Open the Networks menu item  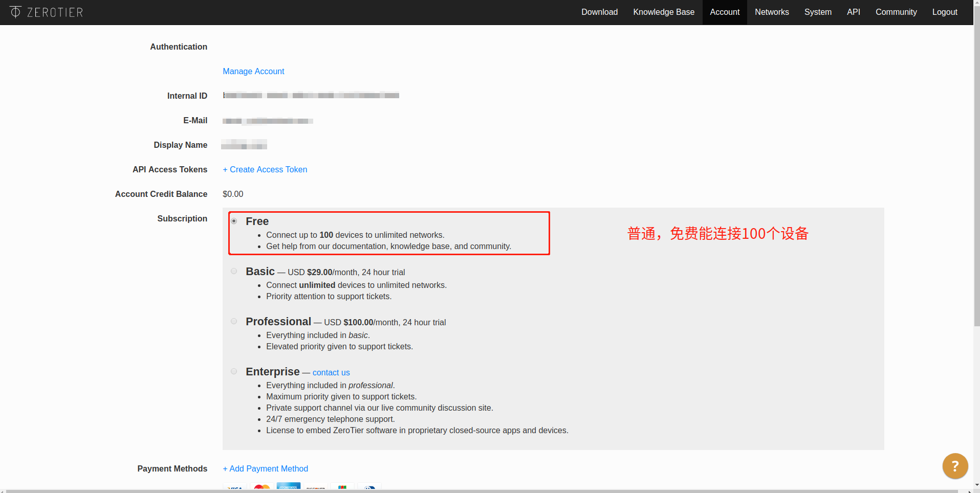(x=771, y=12)
